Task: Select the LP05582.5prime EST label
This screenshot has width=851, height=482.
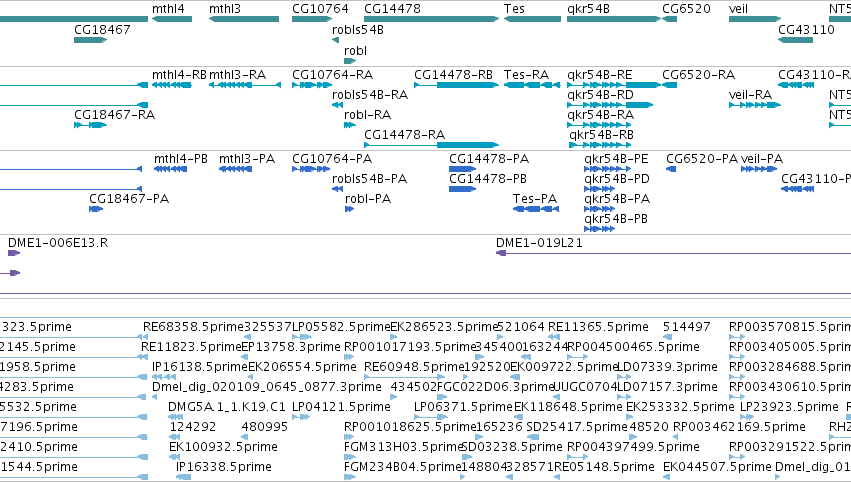Action: [x=341, y=327]
